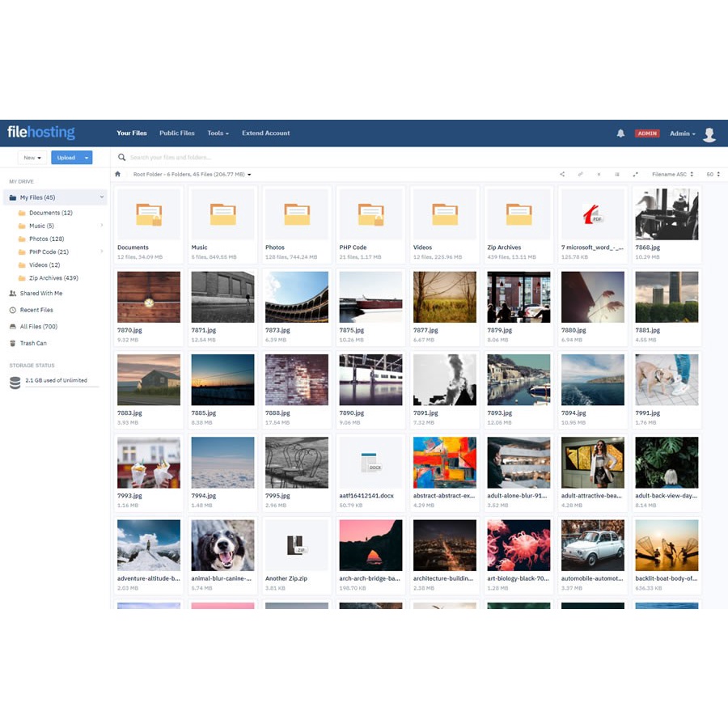Click the user avatar icon top right

709,133
